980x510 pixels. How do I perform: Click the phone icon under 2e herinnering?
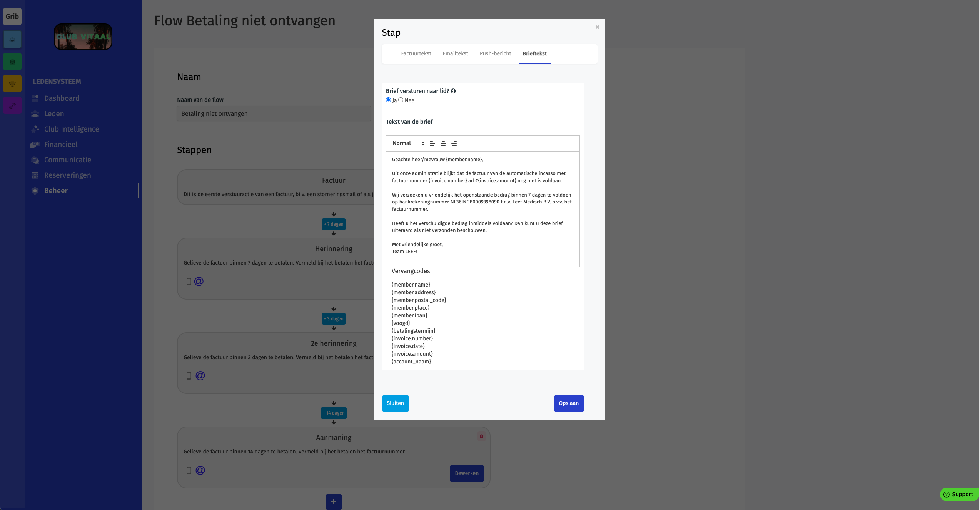(x=189, y=376)
